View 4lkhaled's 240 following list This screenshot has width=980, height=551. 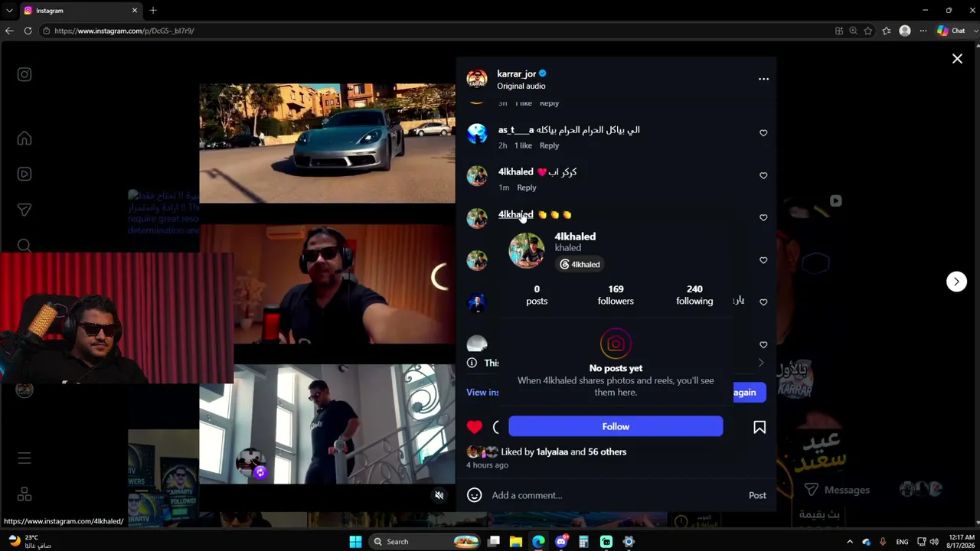pos(694,295)
